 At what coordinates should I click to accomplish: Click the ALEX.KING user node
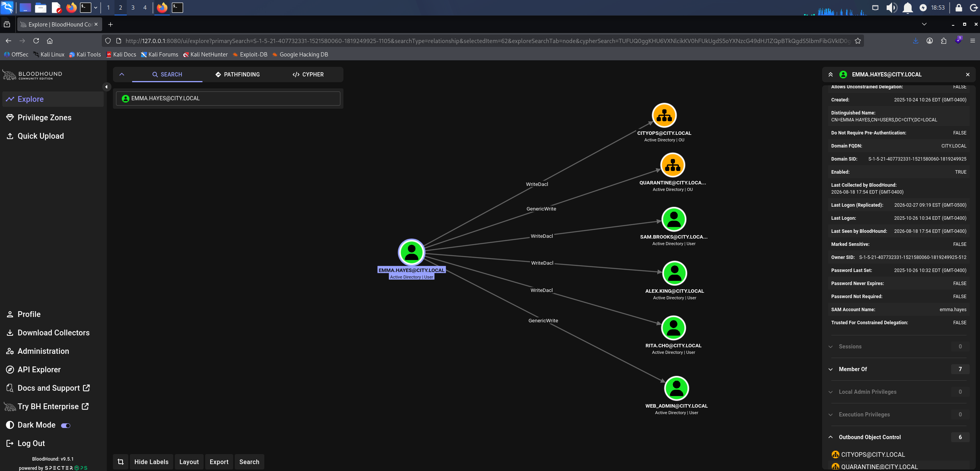[674, 274]
